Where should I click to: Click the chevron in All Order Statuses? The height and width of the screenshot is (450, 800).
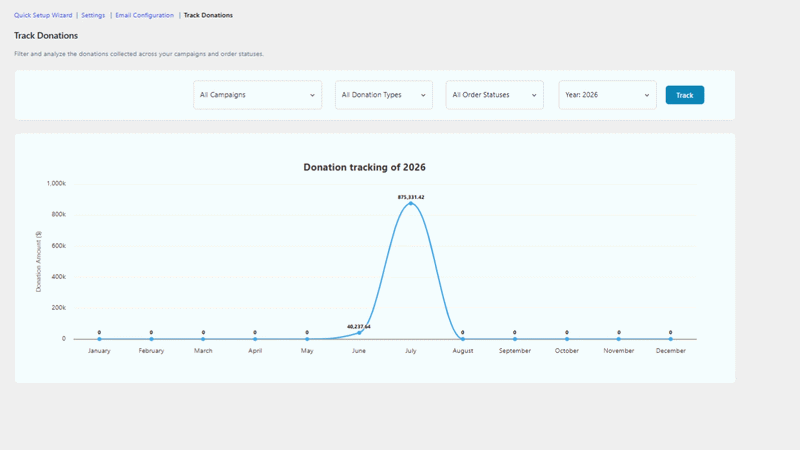coord(534,95)
